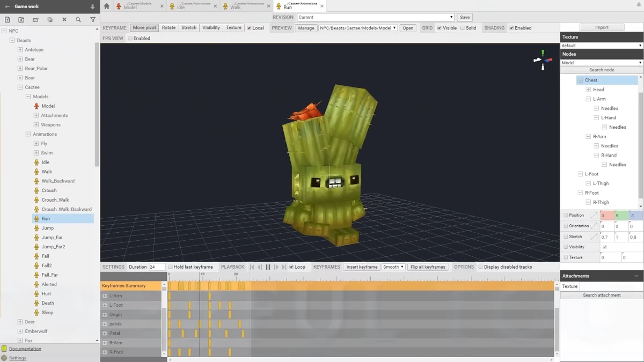Open the Rename icon in the asset toolbar
Image resolution: width=644 pixels, height=362 pixels.
tap(35, 19)
